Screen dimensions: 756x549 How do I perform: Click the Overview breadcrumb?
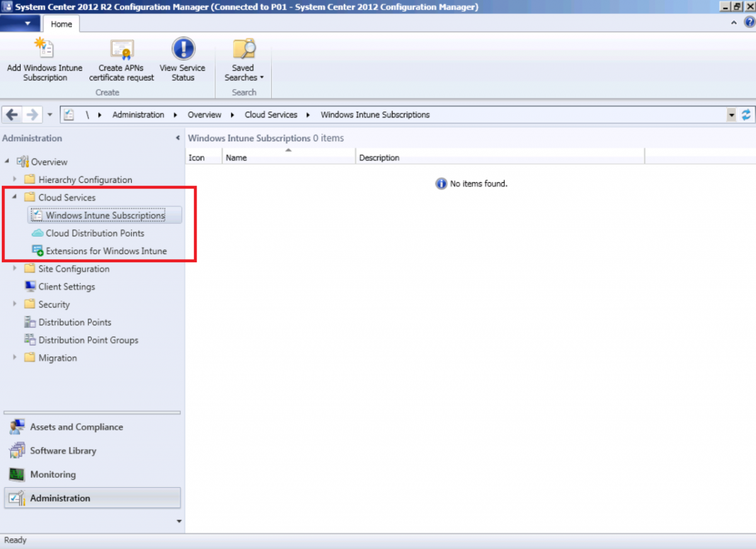pos(204,115)
